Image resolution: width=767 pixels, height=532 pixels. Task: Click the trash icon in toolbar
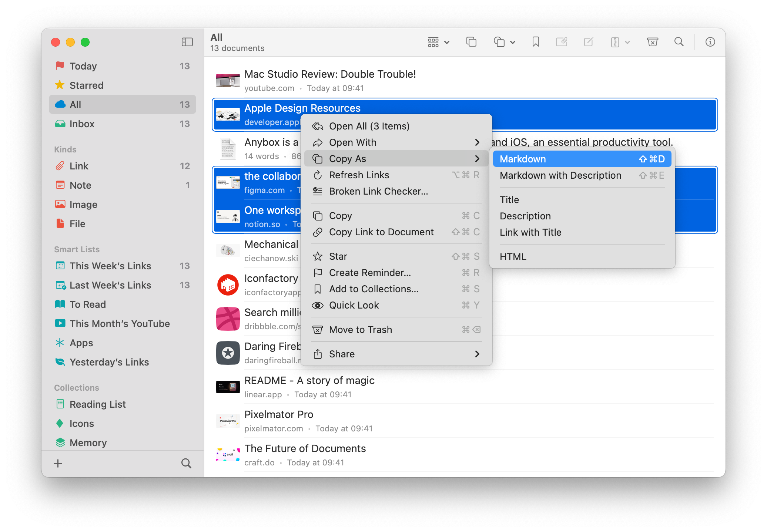click(652, 42)
